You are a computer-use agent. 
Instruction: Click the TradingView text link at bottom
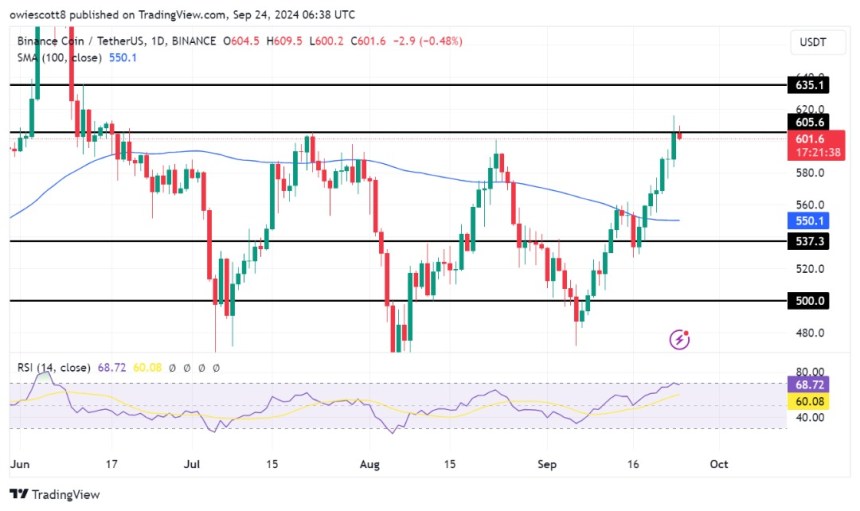click(66, 495)
